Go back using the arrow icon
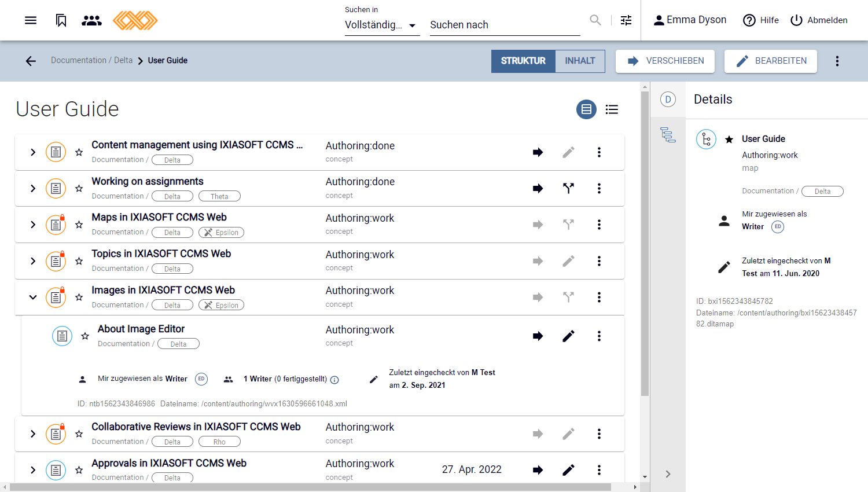 point(31,61)
